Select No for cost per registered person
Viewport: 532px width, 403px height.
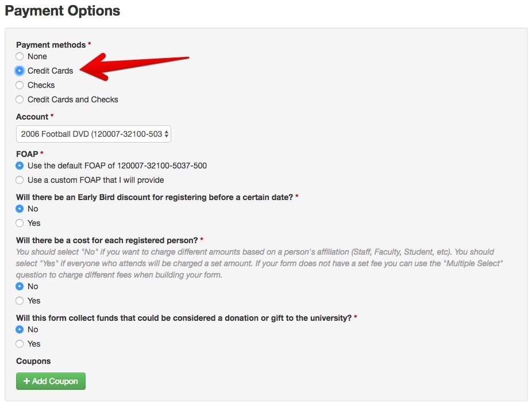click(20, 286)
